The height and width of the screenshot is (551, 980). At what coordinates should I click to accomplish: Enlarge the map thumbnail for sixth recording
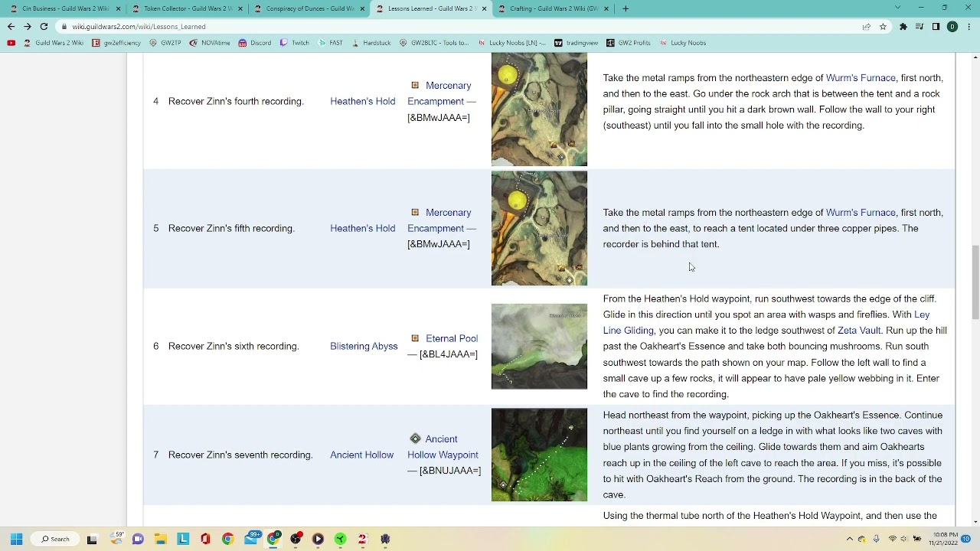[x=539, y=347]
